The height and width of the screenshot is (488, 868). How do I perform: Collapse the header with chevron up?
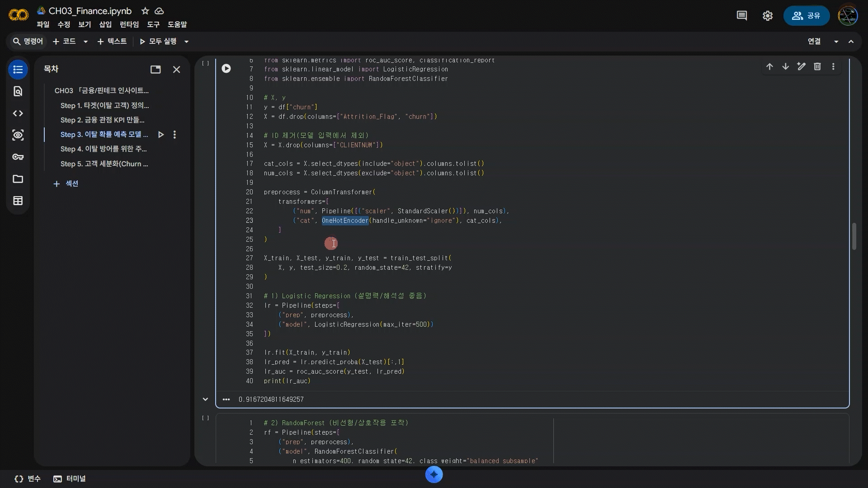pos(851,42)
